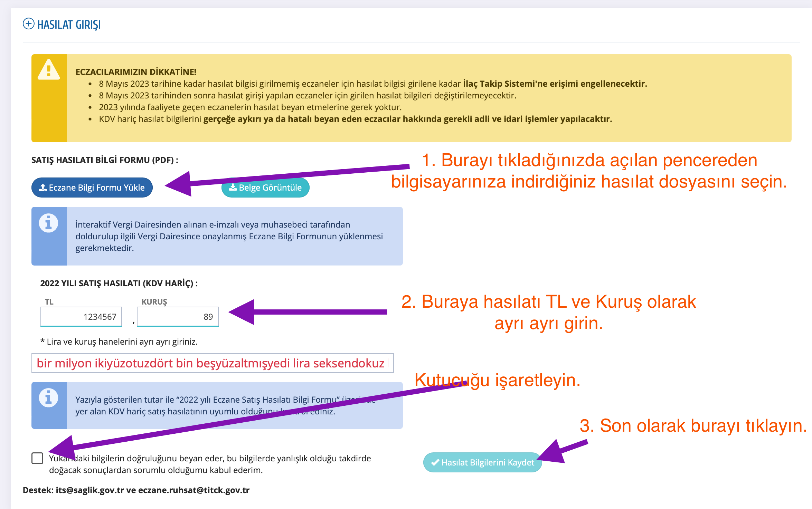Click the declaration text Yukarıdaki bilgilerin doğruluğunu
This screenshot has height=509, width=812.
tap(210, 464)
